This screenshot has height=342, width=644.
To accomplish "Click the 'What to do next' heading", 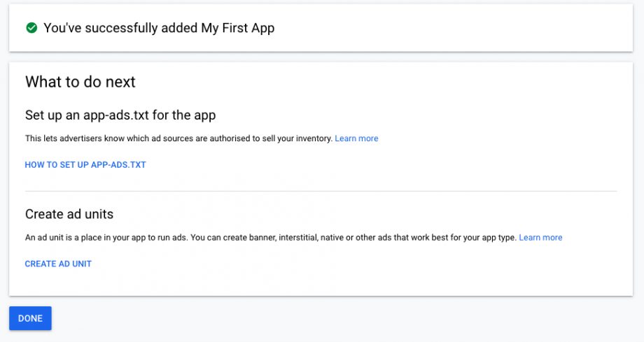I will pyautogui.click(x=80, y=82).
